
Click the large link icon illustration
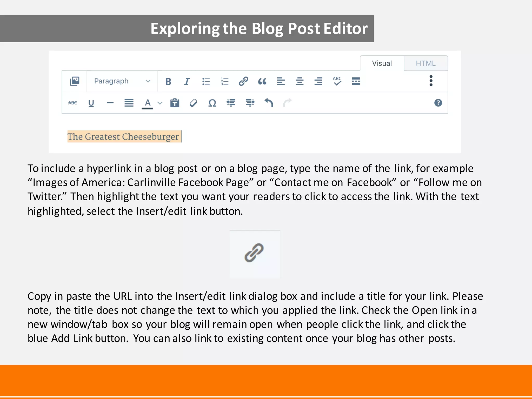pyautogui.click(x=254, y=253)
